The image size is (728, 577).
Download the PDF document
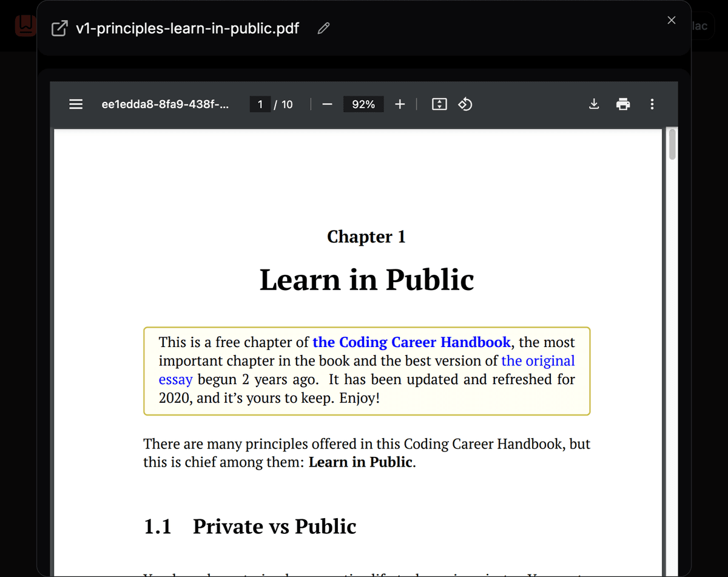pos(594,104)
